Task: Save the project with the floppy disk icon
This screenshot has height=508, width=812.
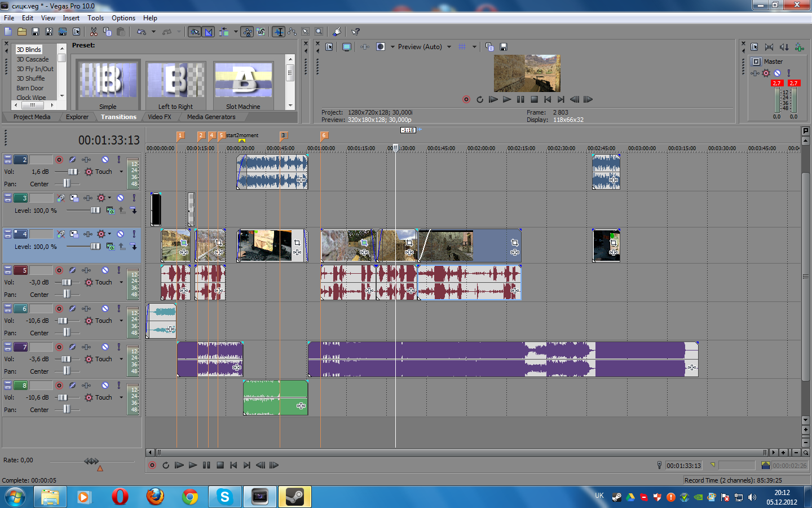Action: 36,32
